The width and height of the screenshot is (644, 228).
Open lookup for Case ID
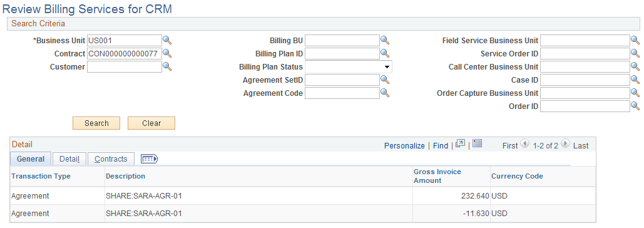tap(635, 80)
